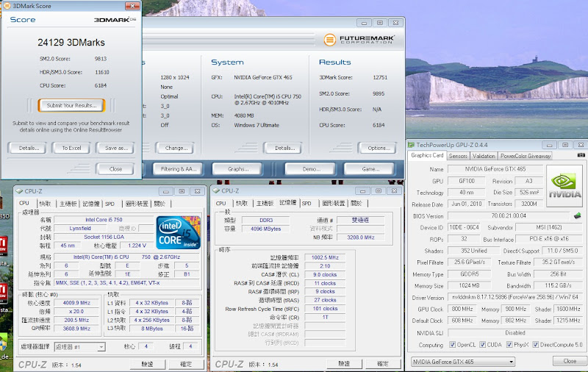Toggle the PhysX checkbox in GPU-Z
This screenshot has height=372, width=588.
click(x=509, y=344)
